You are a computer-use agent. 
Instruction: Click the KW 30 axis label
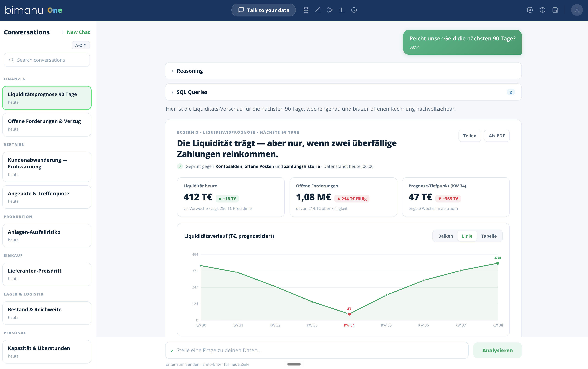click(201, 325)
